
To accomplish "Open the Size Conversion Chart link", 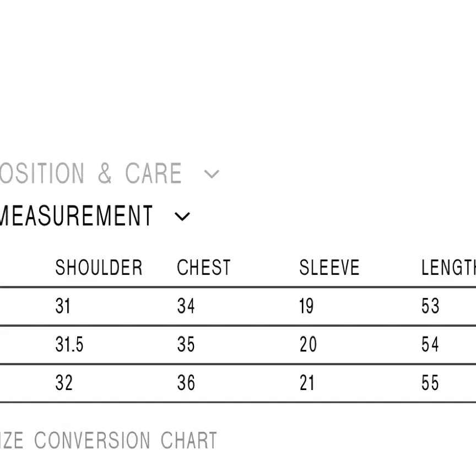I will tap(109, 440).
